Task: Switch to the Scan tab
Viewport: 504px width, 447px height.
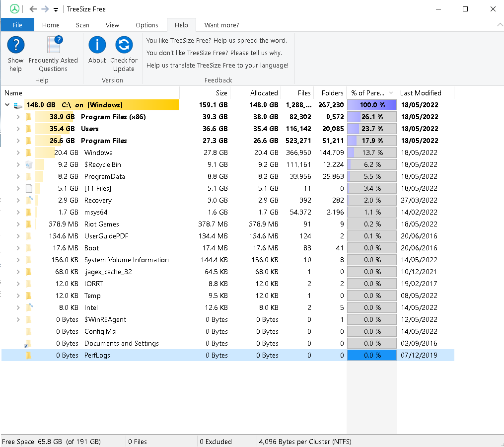Action: [x=82, y=25]
